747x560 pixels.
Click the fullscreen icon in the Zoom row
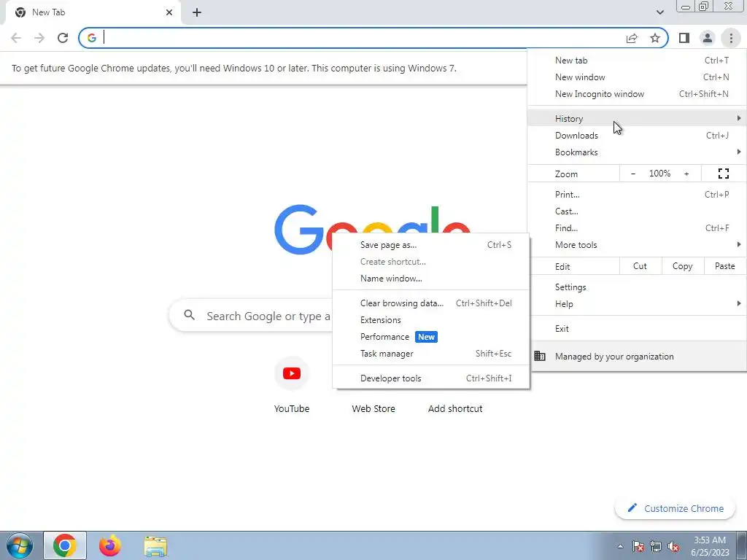(x=723, y=174)
